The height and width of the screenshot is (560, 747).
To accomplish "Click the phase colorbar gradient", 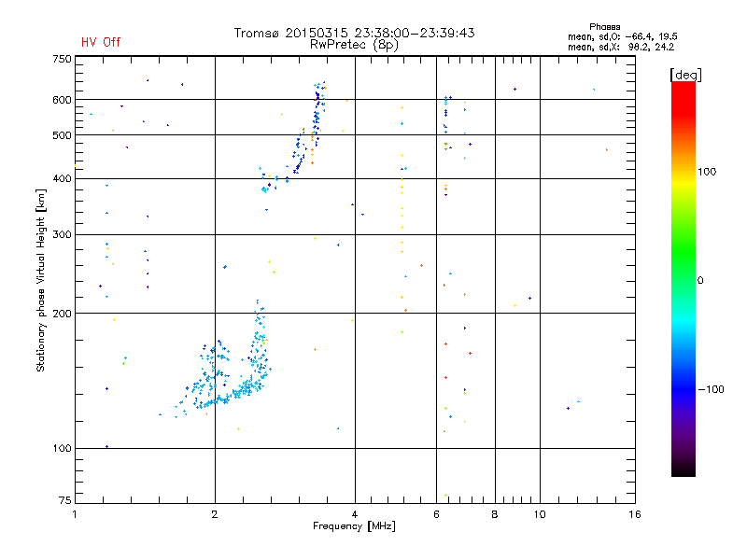I will (x=684, y=279).
